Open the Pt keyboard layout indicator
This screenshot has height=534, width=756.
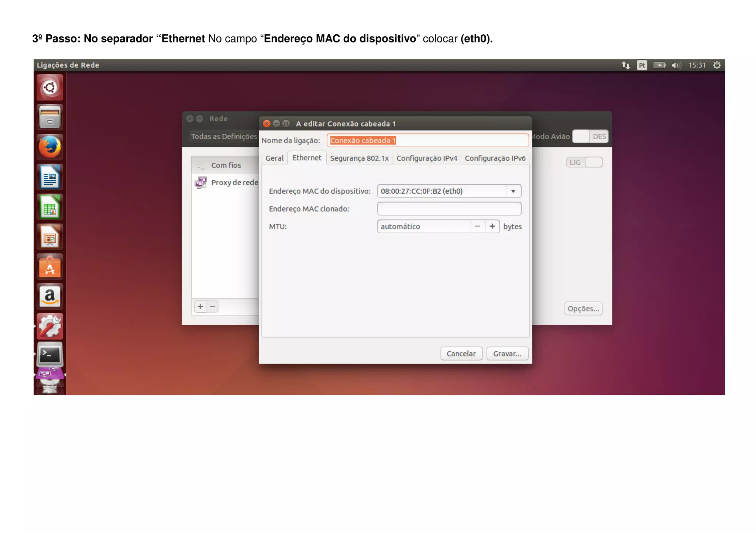click(642, 65)
